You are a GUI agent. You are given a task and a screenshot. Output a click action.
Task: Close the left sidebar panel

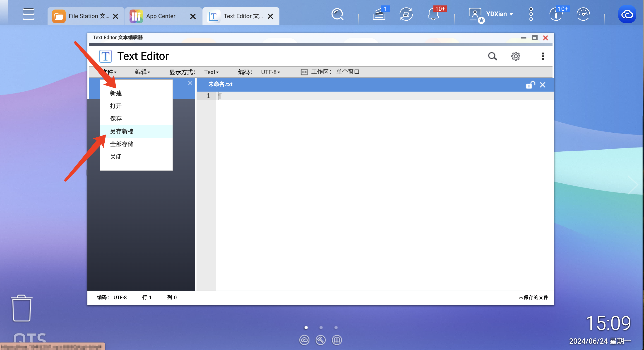190,83
